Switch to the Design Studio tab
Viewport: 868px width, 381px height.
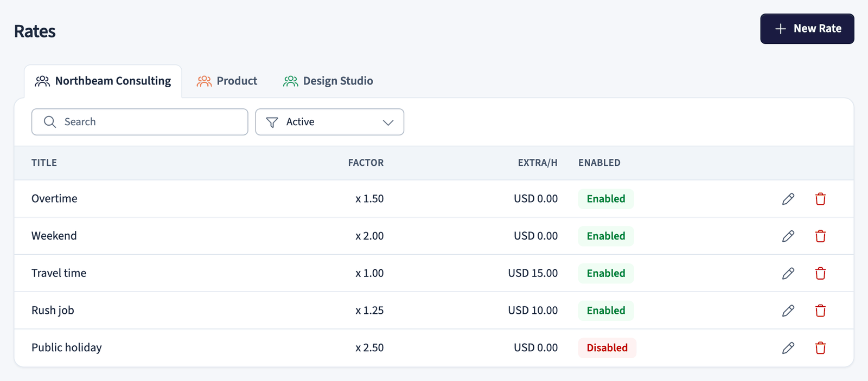point(328,81)
